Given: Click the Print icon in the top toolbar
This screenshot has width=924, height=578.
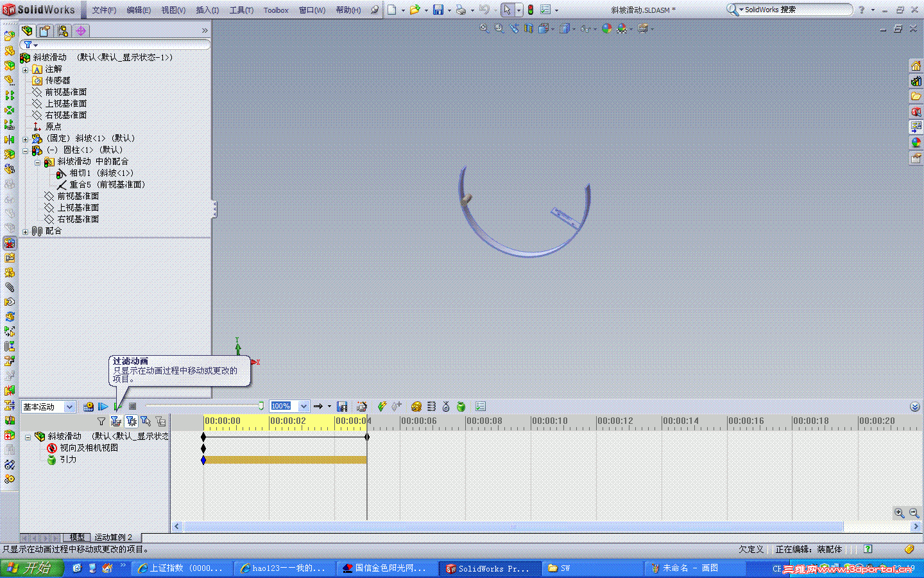Looking at the screenshot, I should coord(461,10).
